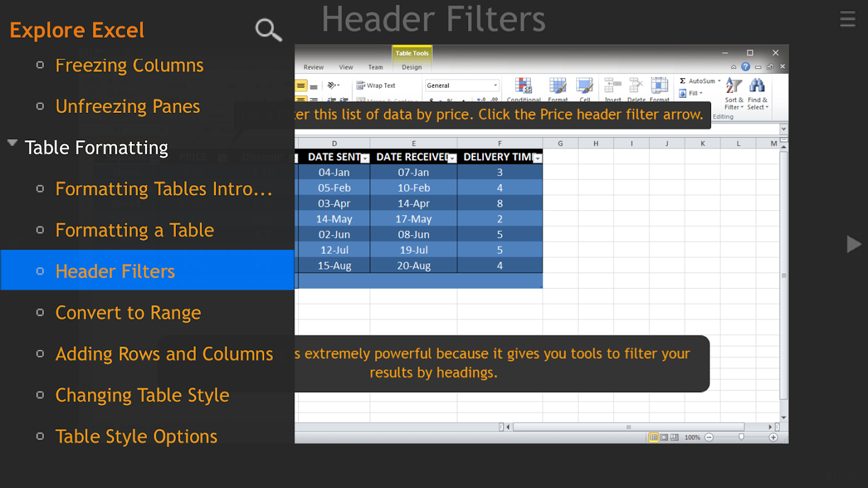
Task: Restore the workbook window icon
Action: point(770,67)
